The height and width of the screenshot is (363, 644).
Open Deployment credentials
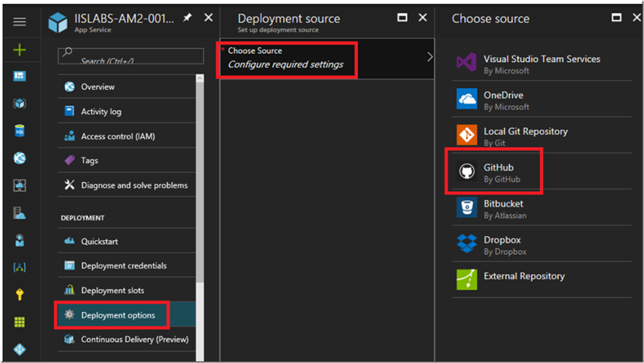[x=126, y=266]
